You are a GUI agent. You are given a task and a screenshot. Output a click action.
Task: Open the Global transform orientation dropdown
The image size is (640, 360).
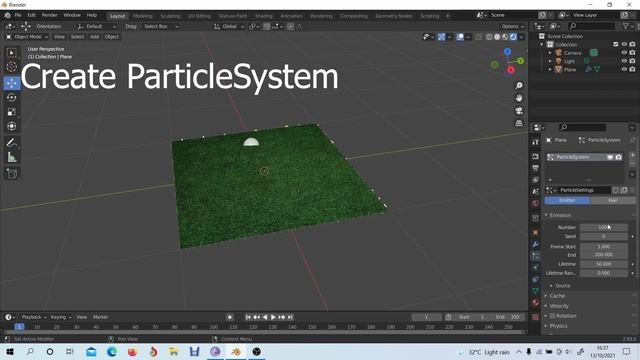coord(229,27)
